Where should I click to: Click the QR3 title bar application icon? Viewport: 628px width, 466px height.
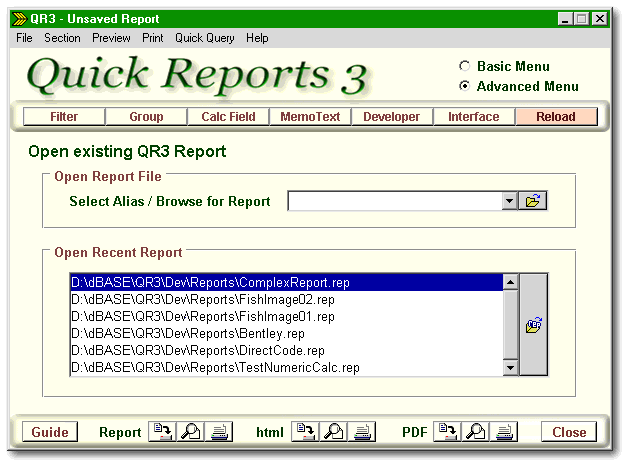click(x=19, y=19)
